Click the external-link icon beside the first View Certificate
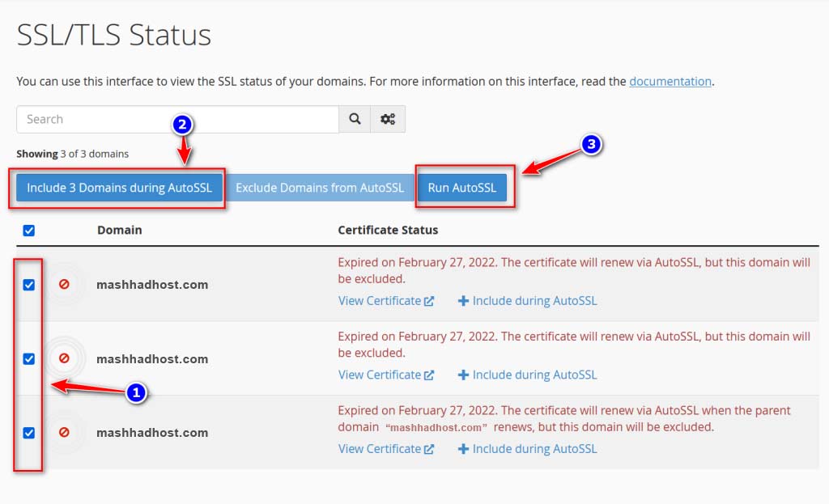829x504 pixels. pyautogui.click(x=430, y=300)
